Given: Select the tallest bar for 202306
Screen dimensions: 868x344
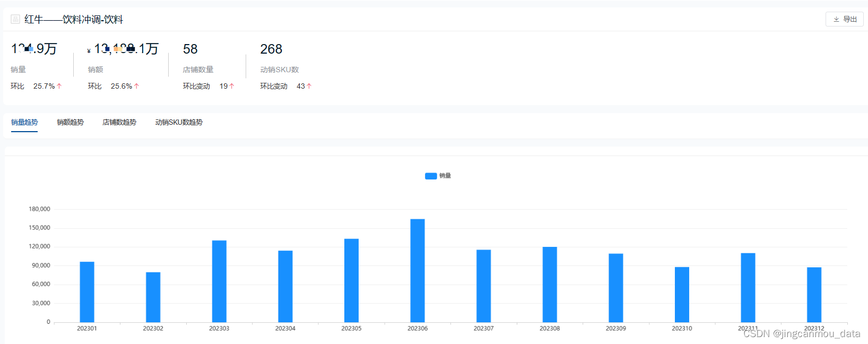Looking at the screenshot, I should click(x=418, y=271).
